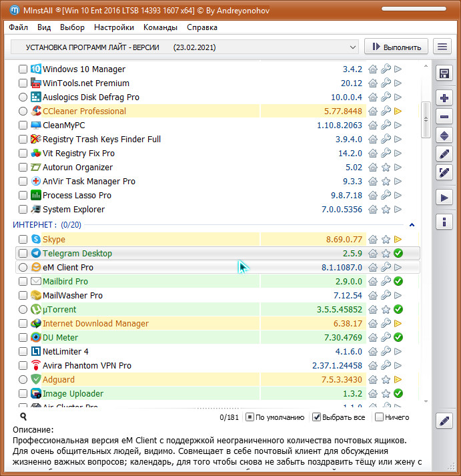Image resolution: width=461 pixels, height=476 pixels.
Task: Click the list scrollbar thumb
Action: pyautogui.click(x=426, y=120)
